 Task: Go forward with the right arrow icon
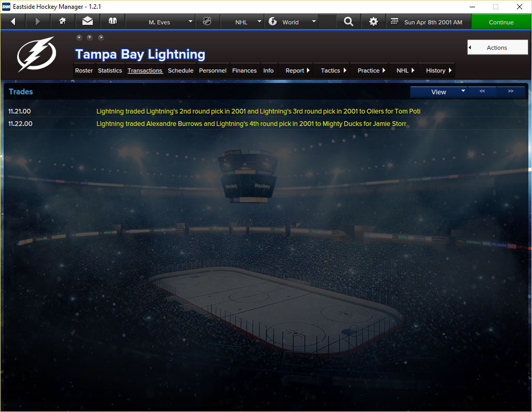click(x=37, y=22)
